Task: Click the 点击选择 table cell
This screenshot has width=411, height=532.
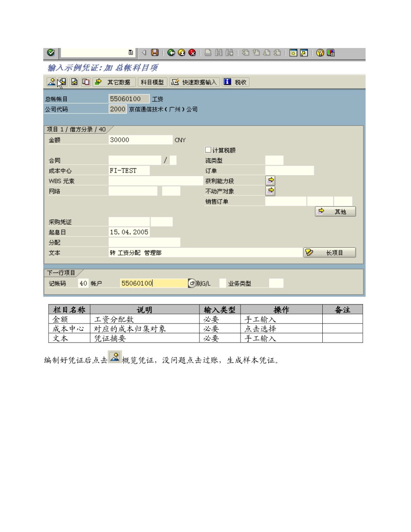Action: 282,328
